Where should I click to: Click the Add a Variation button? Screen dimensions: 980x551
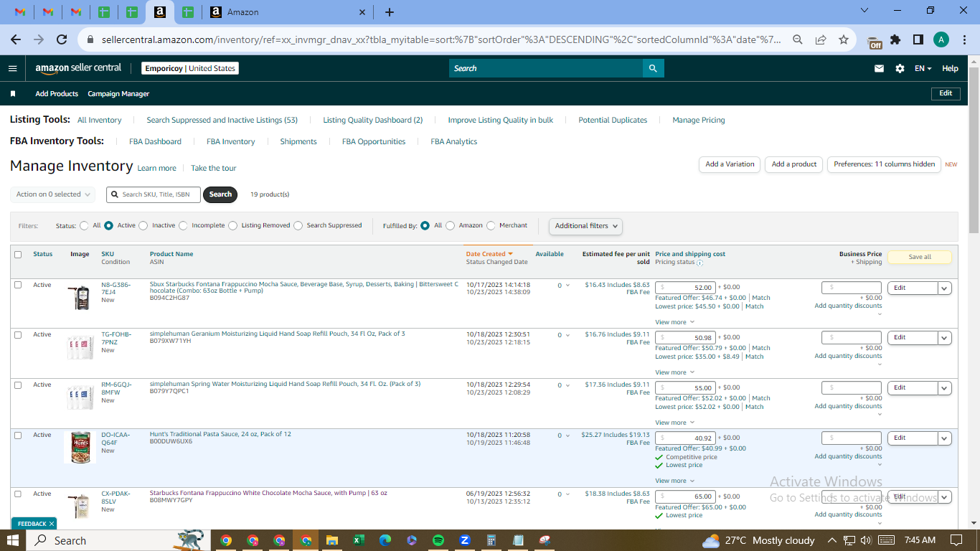click(730, 164)
